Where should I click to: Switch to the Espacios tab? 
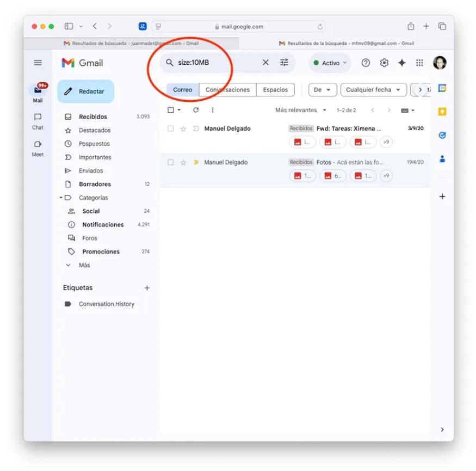(x=275, y=89)
